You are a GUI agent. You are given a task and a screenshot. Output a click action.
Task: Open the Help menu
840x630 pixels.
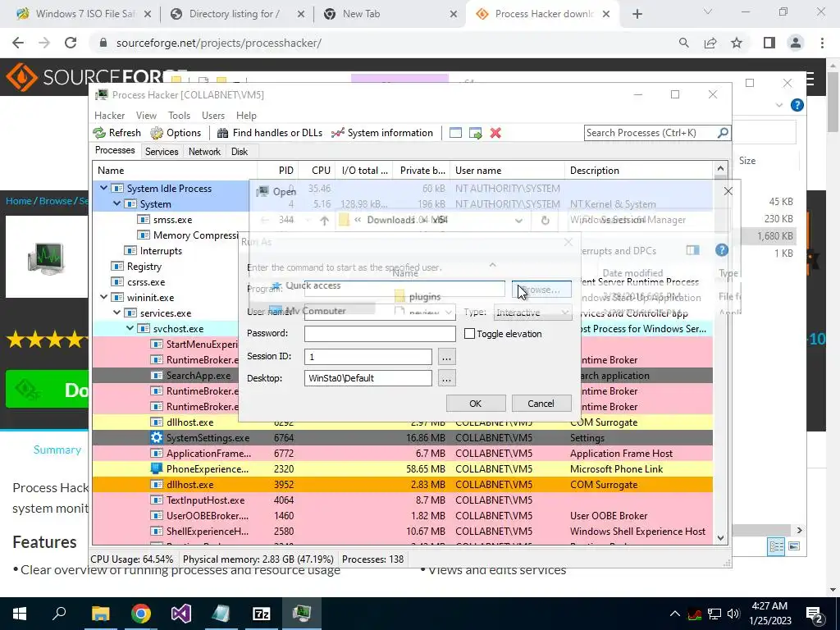(x=246, y=115)
